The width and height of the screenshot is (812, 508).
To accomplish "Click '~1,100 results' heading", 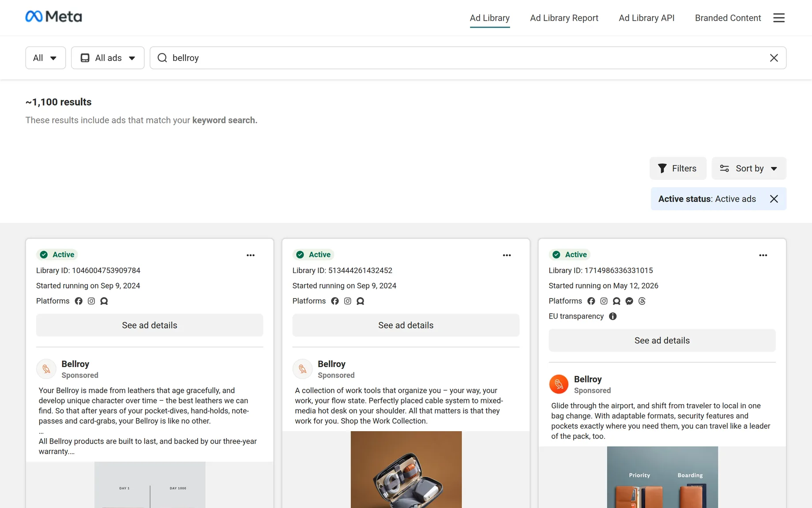I will coord(59,102).
